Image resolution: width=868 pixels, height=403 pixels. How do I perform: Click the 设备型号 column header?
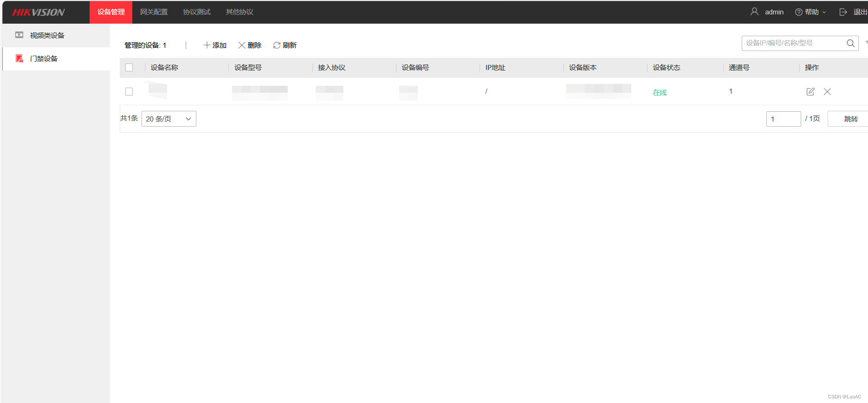click(248, 68)
